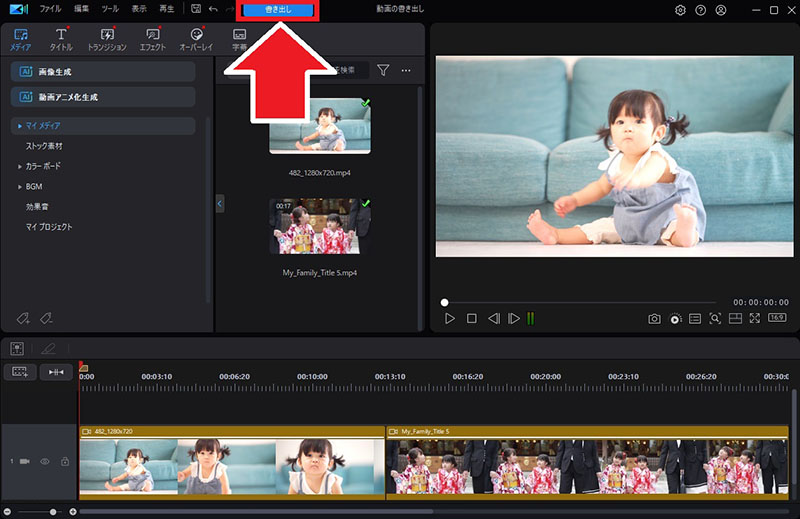Open the ツール menu

coord(110,9)
